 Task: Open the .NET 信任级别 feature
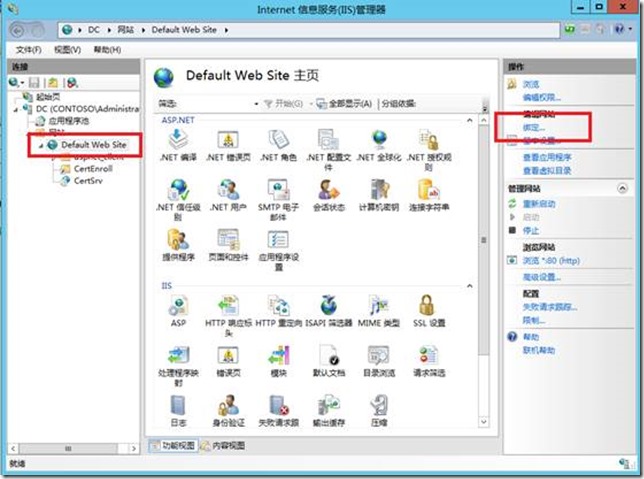pos(178,200)
